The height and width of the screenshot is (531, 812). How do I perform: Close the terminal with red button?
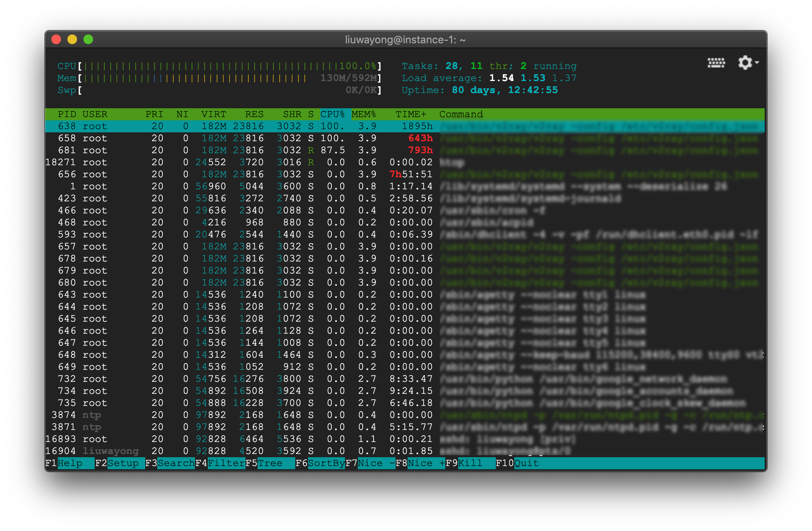56,39
